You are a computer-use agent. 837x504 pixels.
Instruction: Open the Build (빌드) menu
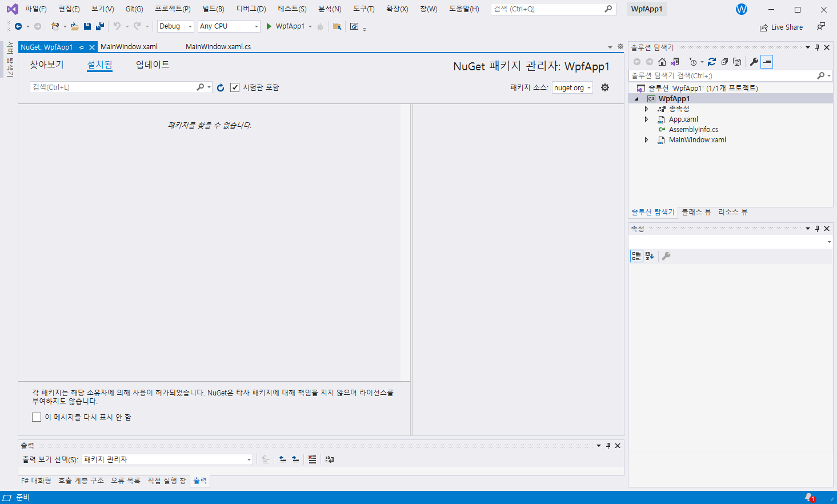pyautogui.click(x=213, y=9)
